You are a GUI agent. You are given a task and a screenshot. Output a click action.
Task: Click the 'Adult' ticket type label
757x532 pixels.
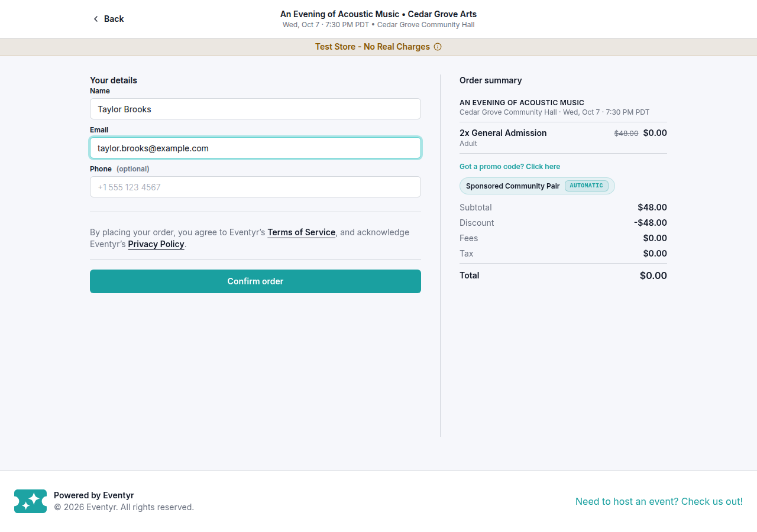click(x=468, y=144)
